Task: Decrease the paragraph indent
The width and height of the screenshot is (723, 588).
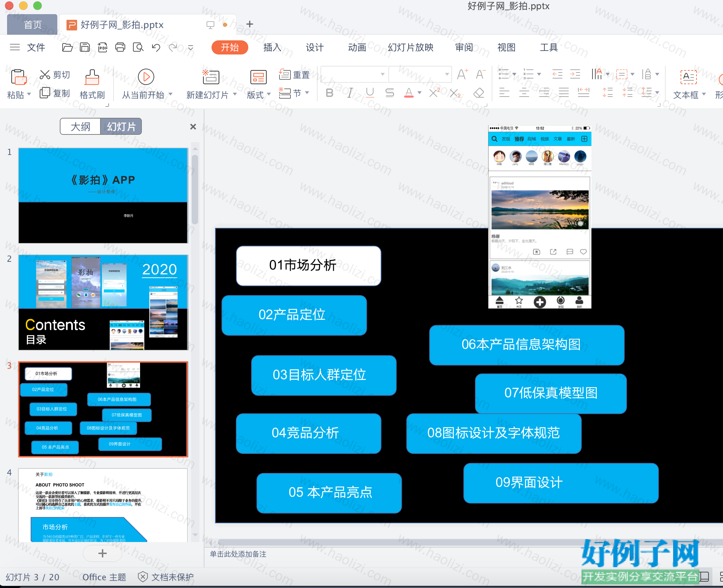Action: (x=557, y=74)
